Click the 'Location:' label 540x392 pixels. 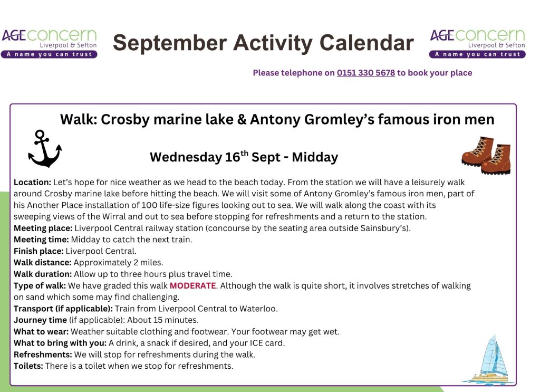pyautogui.click(x=32, y=182)
